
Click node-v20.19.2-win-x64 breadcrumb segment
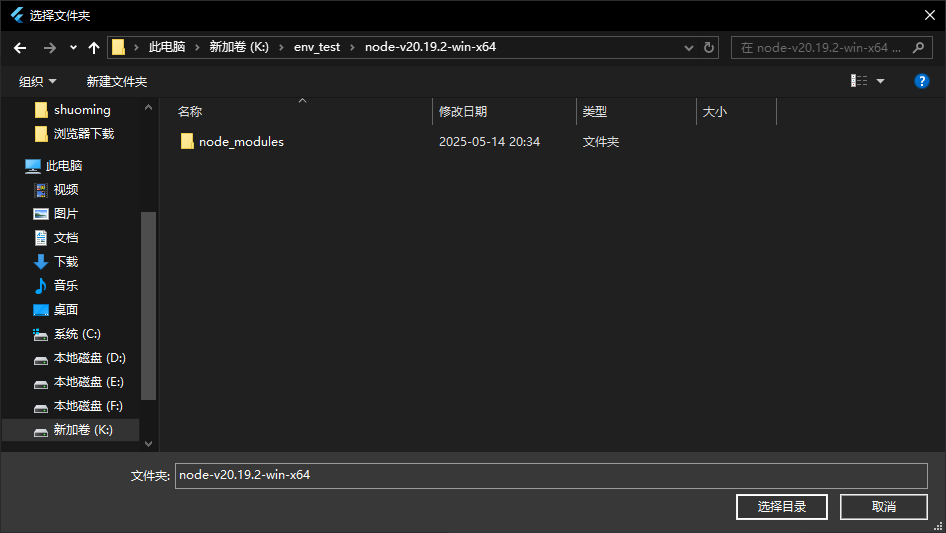click(430, 47)
